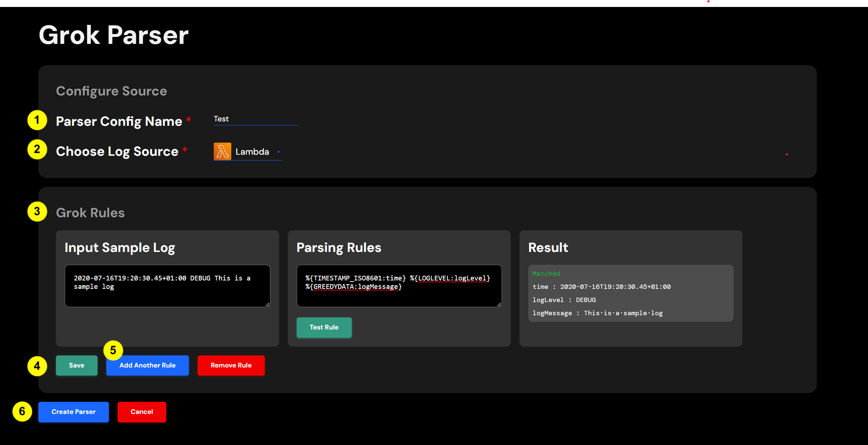Grab the Input Sample Log resize handle
Image resolution: width=868 pixels, height=445 pixels.
267,304
